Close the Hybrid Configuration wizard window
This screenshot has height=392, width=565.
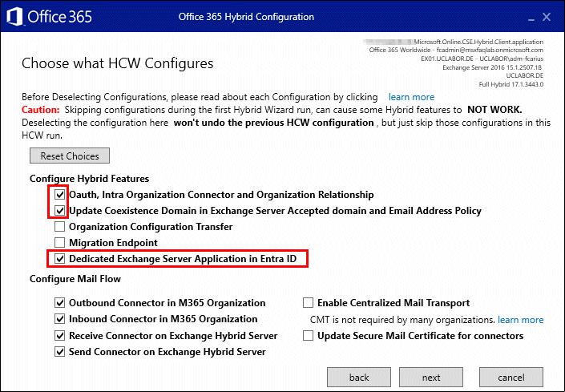tap(547, 17)
